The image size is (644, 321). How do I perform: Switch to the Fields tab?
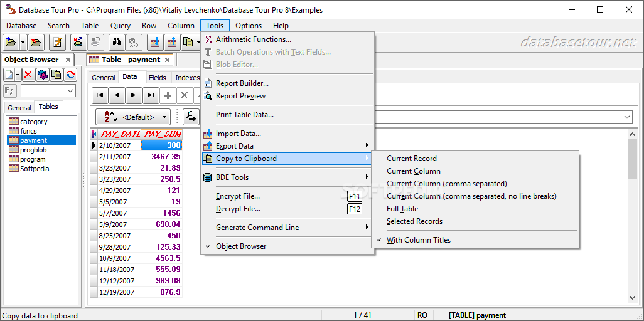[x=158, y=78]
